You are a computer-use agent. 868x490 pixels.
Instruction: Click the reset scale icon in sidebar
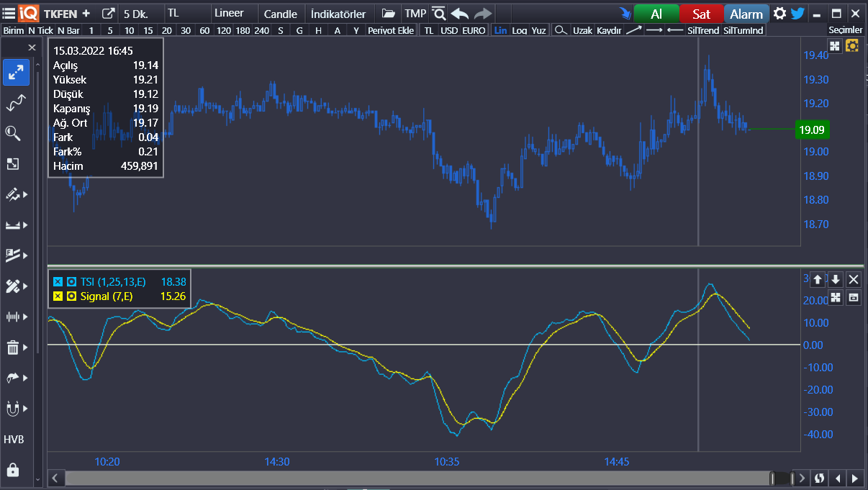tap(13, 164)
